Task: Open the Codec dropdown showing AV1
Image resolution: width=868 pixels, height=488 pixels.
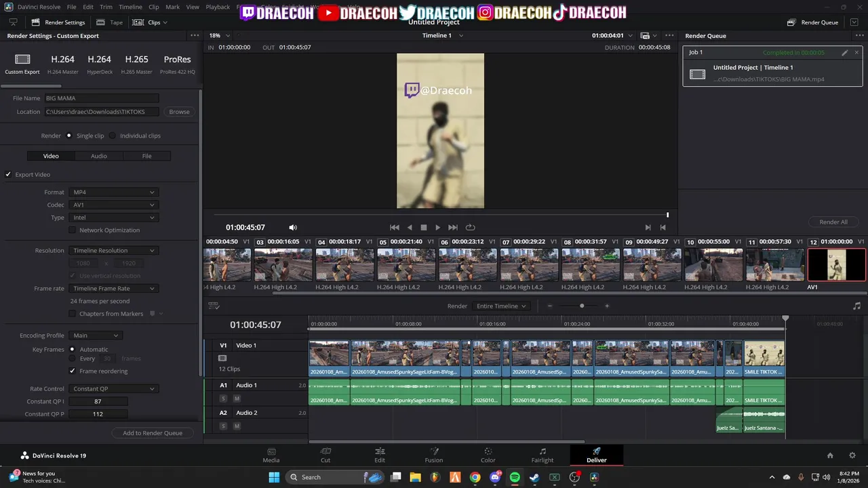Action: (113, 205)
